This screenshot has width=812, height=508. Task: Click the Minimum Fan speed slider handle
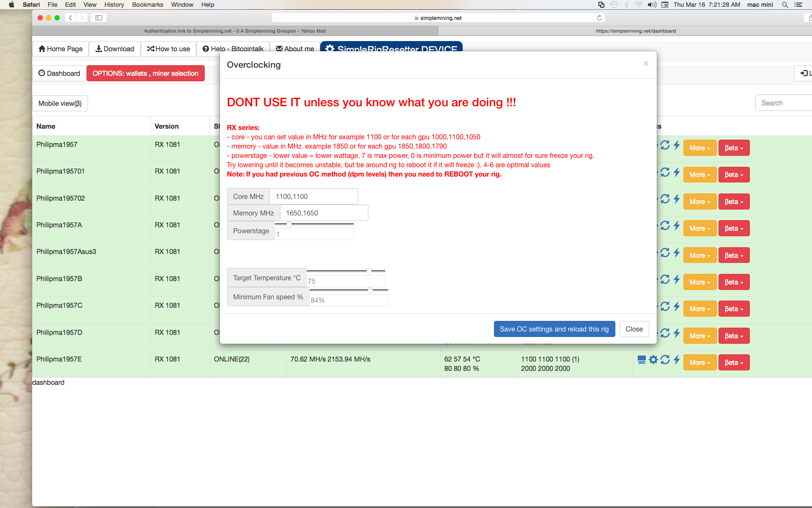(x=370, y=290)
